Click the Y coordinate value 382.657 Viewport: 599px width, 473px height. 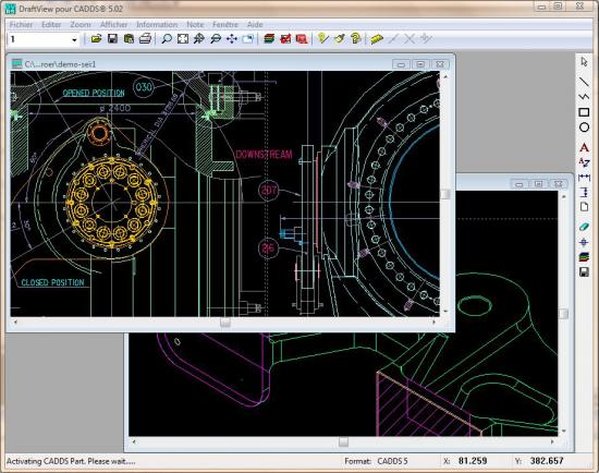(x=547, y=461)
